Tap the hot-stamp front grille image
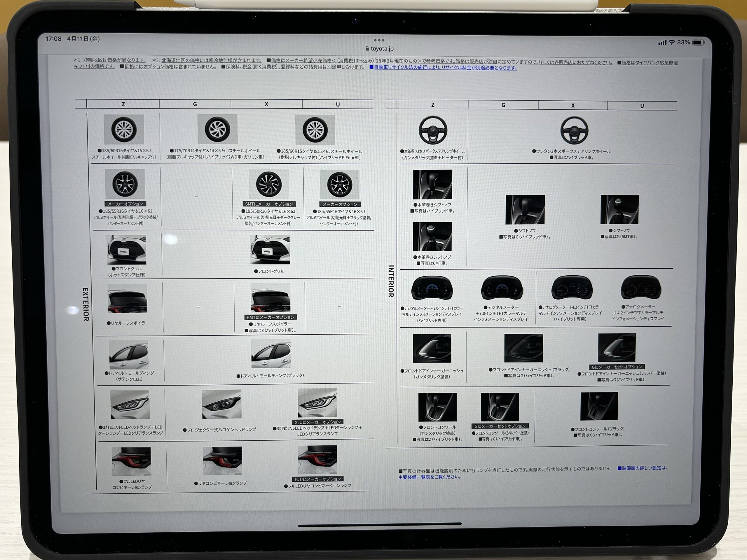747x560 pixels. coord(126,250)
